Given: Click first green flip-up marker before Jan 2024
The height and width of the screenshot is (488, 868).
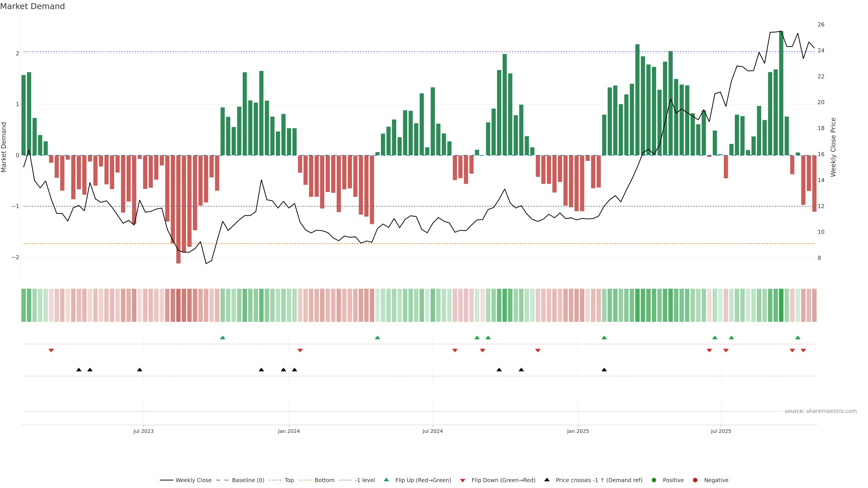Looking at the screenshot, I should click(x=222, y=338).
